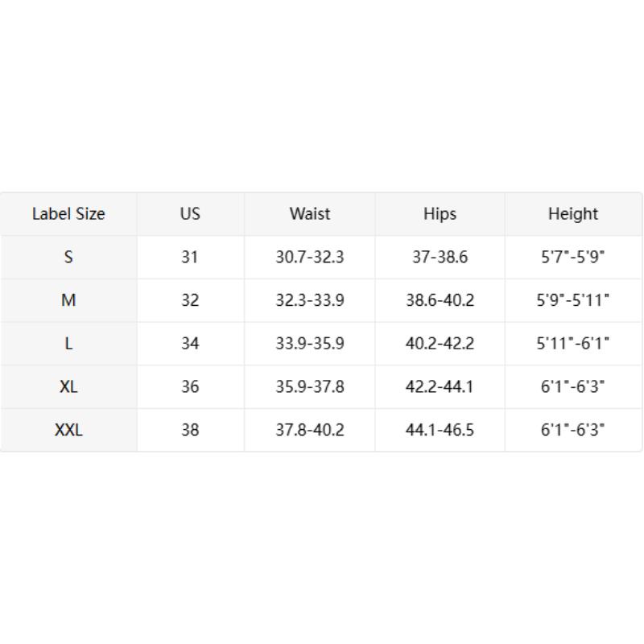Select the XXL label size cell
Viewport: 644px width, 644px height.
(68, 430)
